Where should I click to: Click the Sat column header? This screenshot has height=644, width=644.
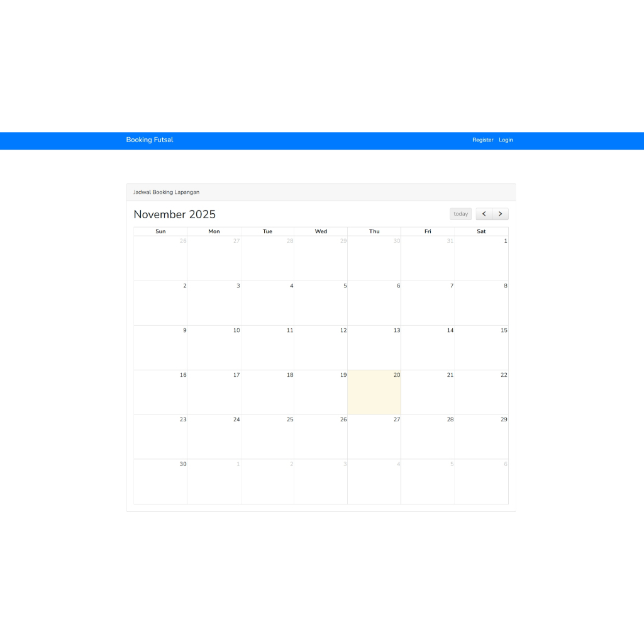tap(481, 231)
